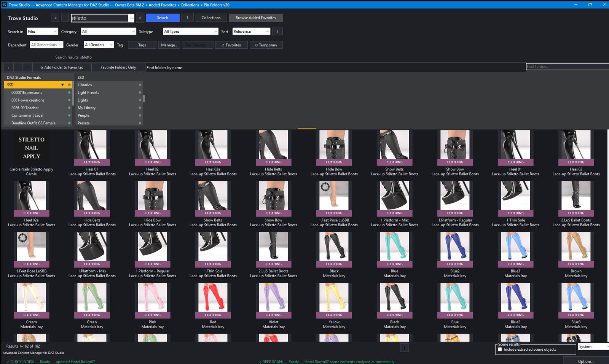Select the Brown Materials Iray boots thumbnail

576,249
